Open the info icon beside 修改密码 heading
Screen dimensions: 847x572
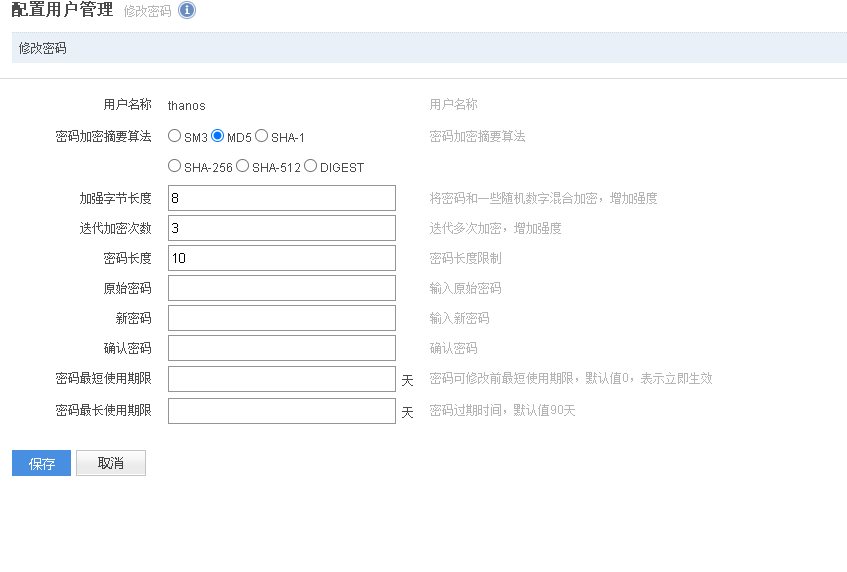(187, 10)
